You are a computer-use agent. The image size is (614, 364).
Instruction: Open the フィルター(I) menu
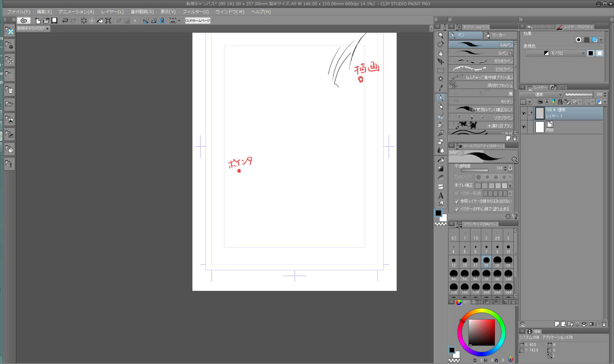tap(195, 11)
